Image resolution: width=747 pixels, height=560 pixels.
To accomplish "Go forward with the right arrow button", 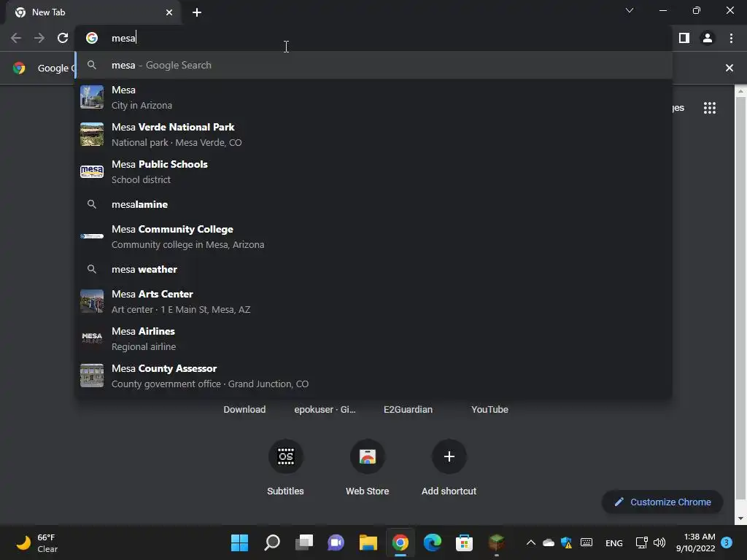I will [x=39, y=38].
